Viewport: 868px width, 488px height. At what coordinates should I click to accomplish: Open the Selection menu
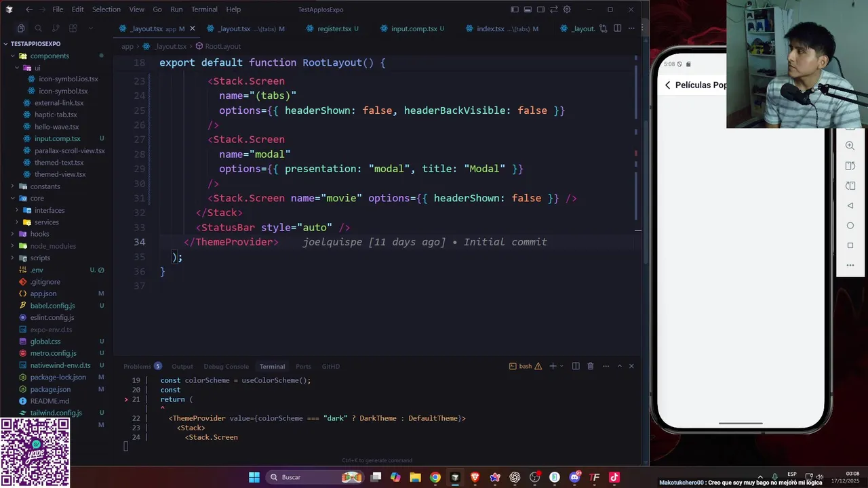pos(106,9)
